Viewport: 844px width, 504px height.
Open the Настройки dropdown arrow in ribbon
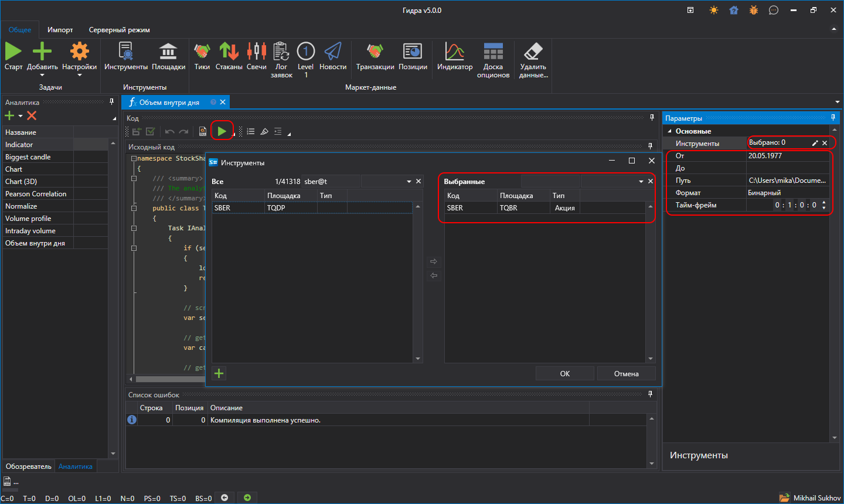tap(79, 75)
